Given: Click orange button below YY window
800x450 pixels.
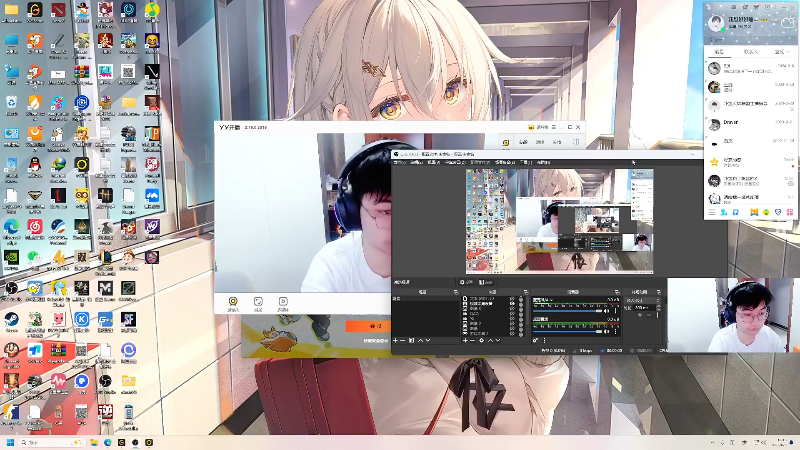Looking at the screenshot, I should pos(368,326).
